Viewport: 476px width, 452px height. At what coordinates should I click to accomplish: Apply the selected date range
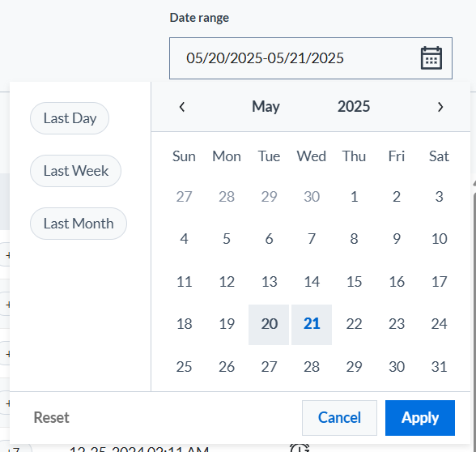420,418
